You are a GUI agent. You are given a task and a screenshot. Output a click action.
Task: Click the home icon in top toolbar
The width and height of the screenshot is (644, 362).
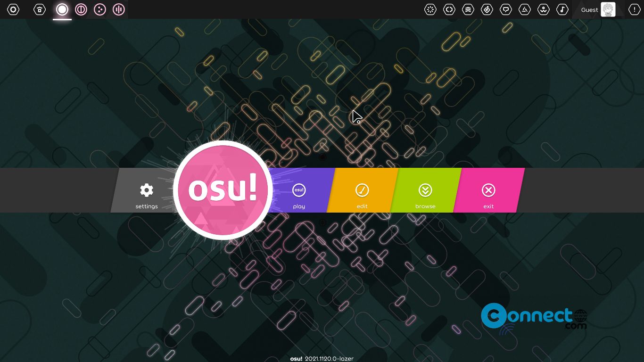40,9
